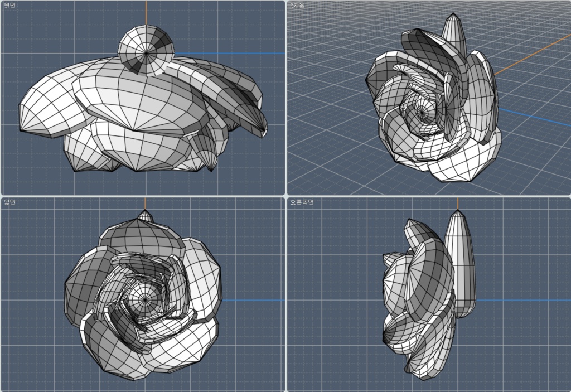Open the 앞면 (front) viewport label menu
This screenshot has height=392, width=571.
9,202
